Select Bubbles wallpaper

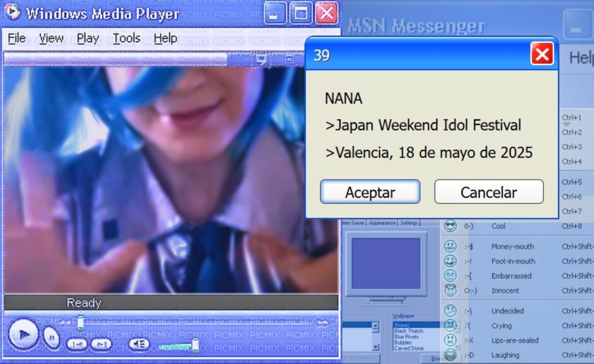click(x=403, y=343)
